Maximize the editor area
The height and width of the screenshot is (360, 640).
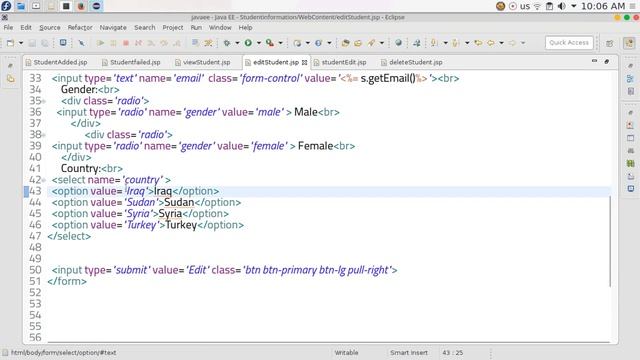(x=607, y=61)
